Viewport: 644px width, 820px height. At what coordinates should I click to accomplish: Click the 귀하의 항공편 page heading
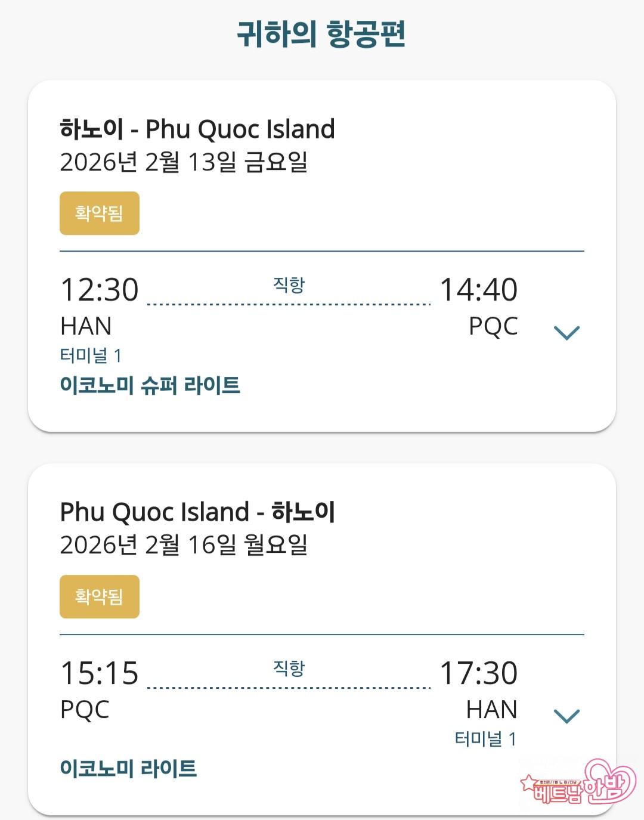[321, 34]
